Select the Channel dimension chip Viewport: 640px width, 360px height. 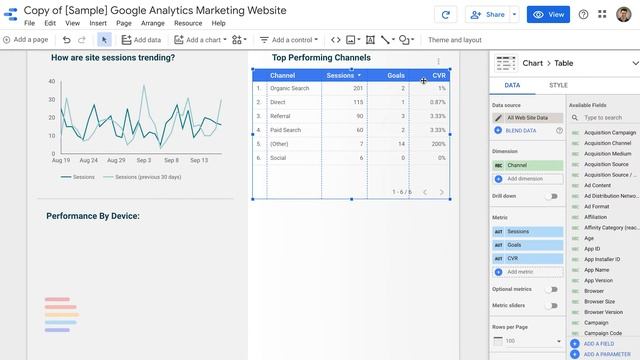[x=527, y=165]
